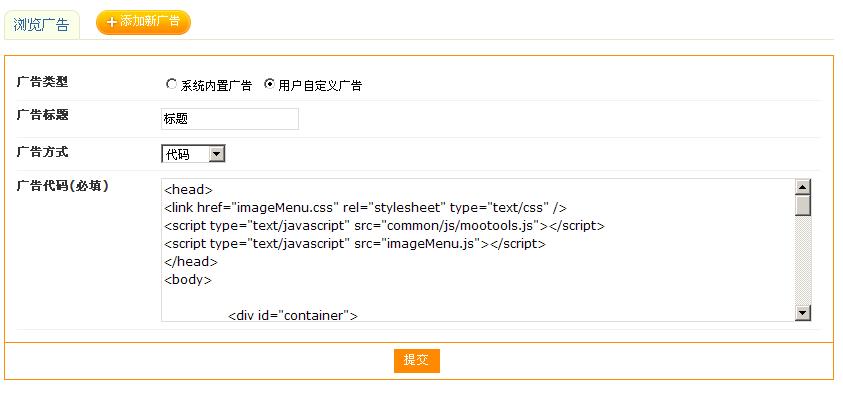
Task: Focus the 广告标题 input field
Action: [x=230, y=119]
